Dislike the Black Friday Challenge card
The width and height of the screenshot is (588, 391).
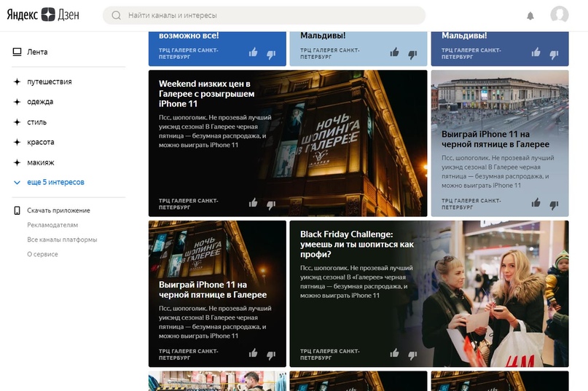[412, 355]
